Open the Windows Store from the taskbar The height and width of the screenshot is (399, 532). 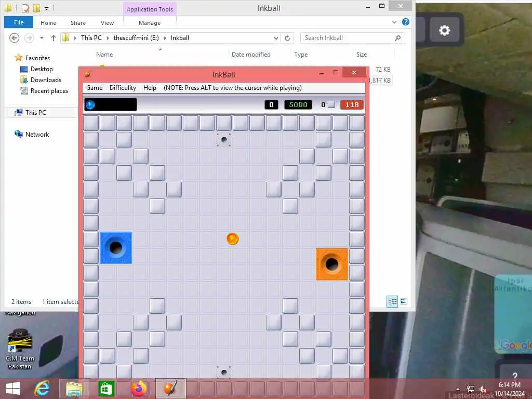[106, 389]
